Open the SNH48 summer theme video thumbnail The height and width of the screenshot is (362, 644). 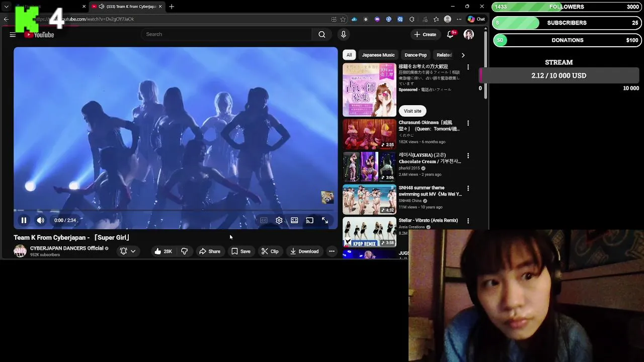pos(369,200)
